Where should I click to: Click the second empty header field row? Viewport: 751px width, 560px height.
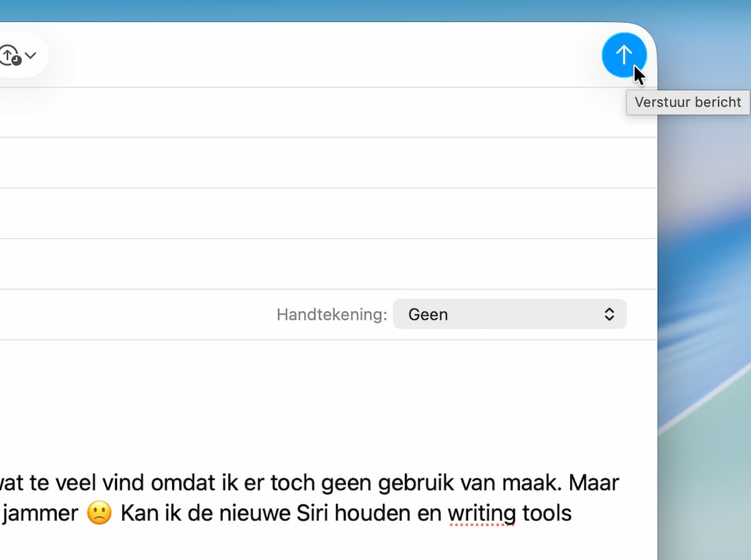[313, 163]
